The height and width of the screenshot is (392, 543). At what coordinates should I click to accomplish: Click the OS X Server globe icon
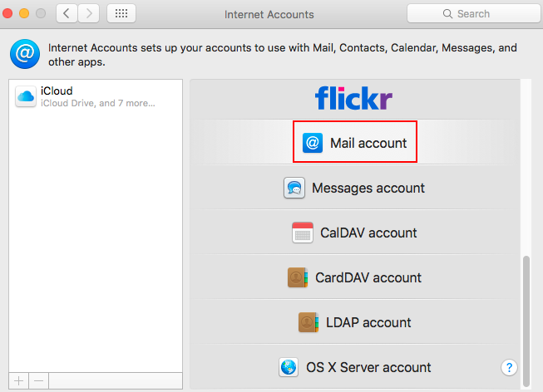pyautogui.click(x=289, y=367)
